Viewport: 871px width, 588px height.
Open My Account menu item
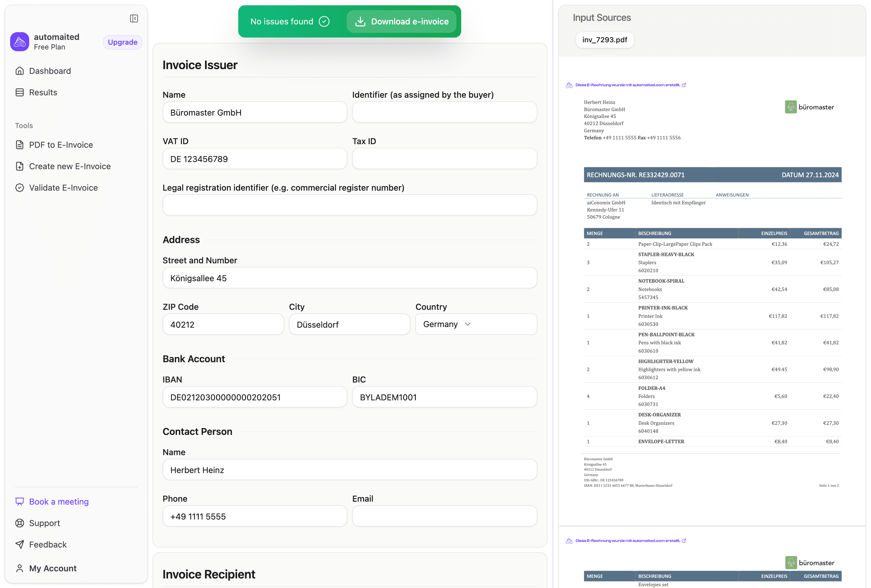(52, 568)
